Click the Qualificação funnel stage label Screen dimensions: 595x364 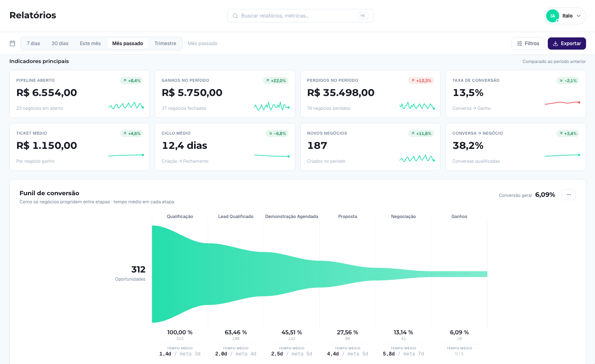180,216
